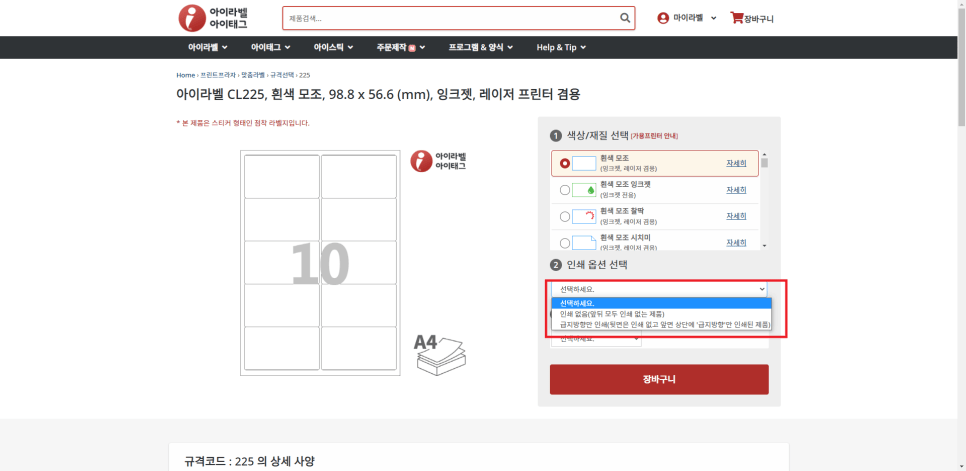This screenshot has width=966, height=471.
Task: Click the Home breadcrumb link
Action: (x=185, y=75)
